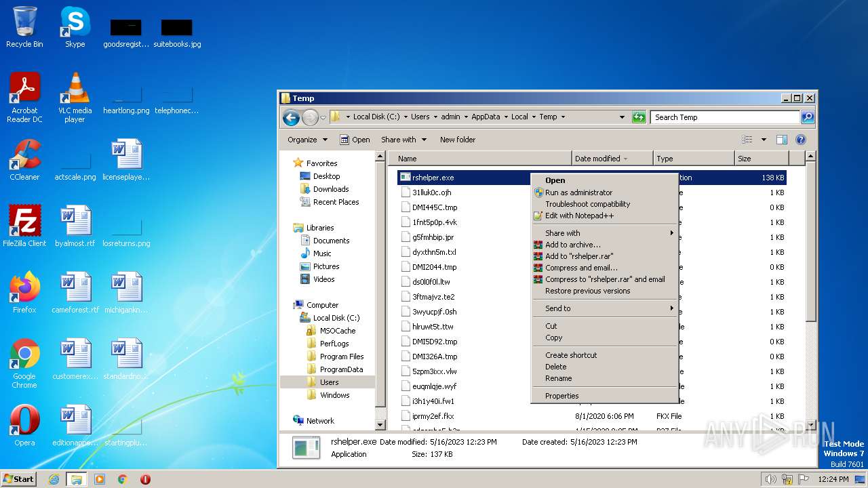Screen dimensions: 868x488
Task: Open the views options dropdown arrow
Action: 764,140
